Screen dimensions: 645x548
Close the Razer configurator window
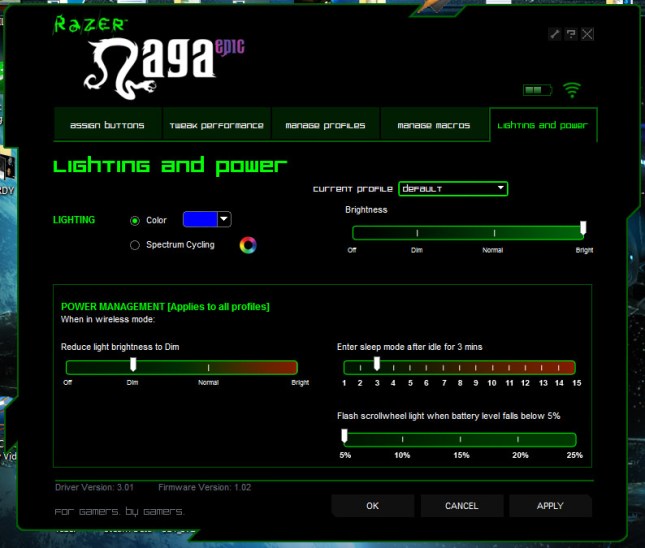[587, 33]
